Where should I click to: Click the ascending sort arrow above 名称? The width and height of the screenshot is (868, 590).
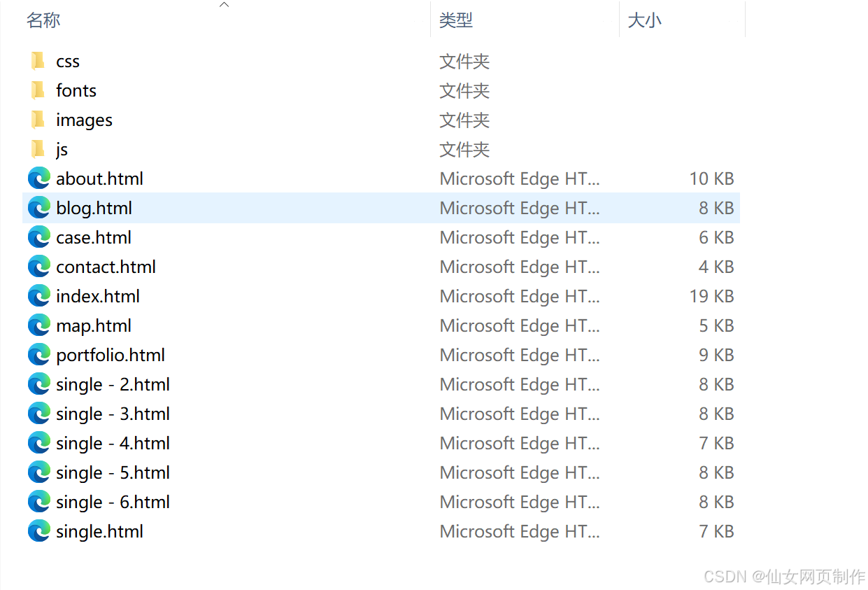(x=224, y=4)
